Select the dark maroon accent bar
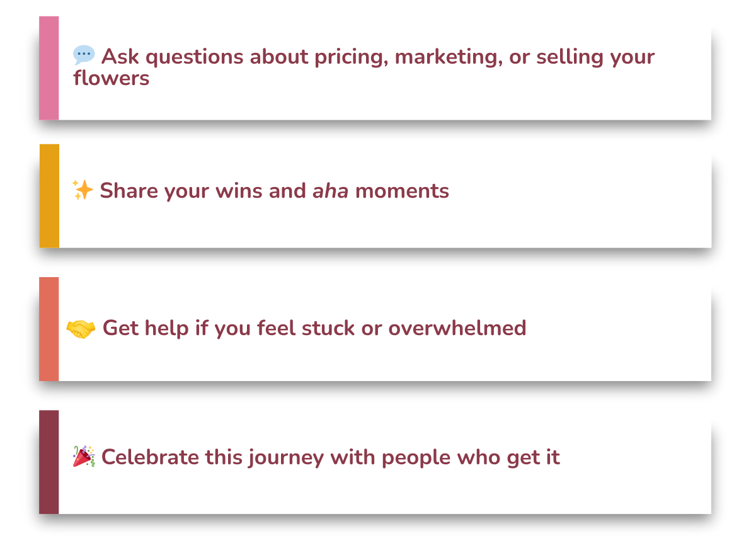756x553 pixels. pos(49,462)
